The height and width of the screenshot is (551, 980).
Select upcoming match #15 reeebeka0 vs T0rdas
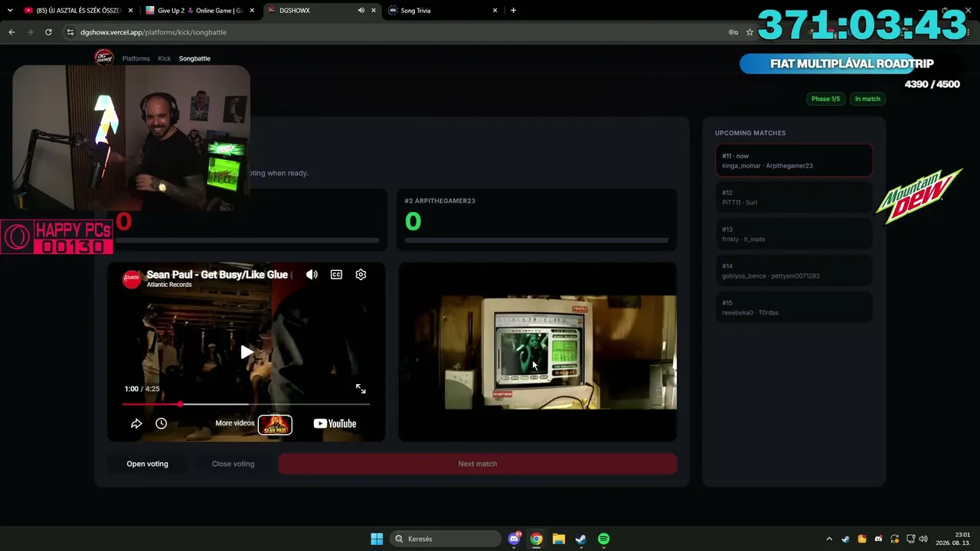[793, 308]
